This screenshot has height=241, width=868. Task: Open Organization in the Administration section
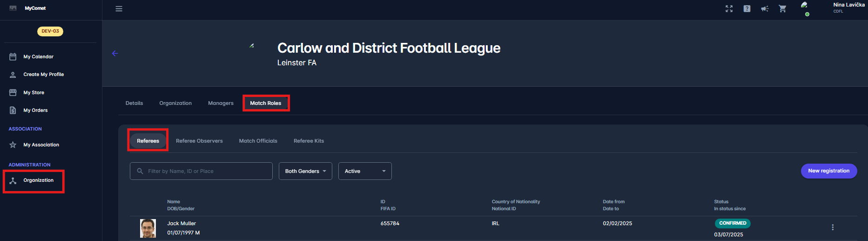click(38, 180)
